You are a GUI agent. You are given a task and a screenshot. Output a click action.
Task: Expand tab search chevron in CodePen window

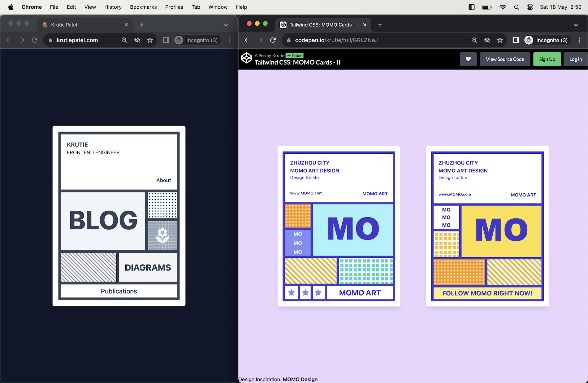[x=576, y=25]
